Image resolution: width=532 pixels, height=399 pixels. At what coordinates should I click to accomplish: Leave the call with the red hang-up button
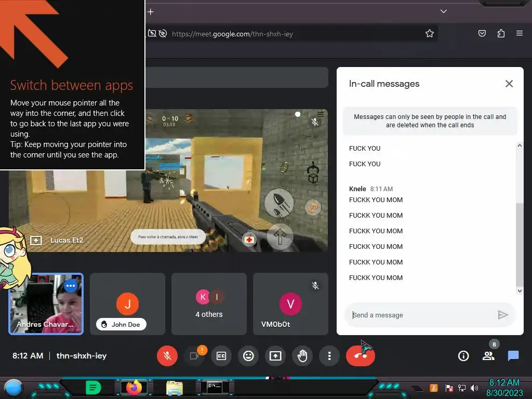coord(361,355)
